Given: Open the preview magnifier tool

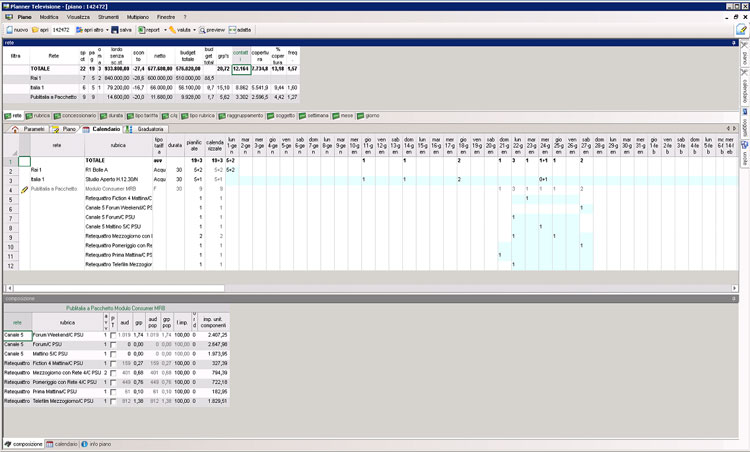Looking at the screenshot, I should click(x=208, y=30).
